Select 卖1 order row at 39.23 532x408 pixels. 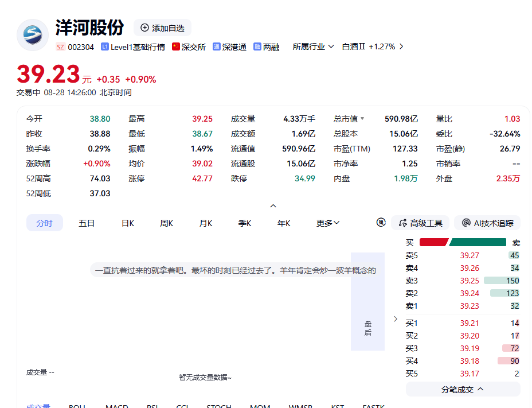tap(463, 306)
